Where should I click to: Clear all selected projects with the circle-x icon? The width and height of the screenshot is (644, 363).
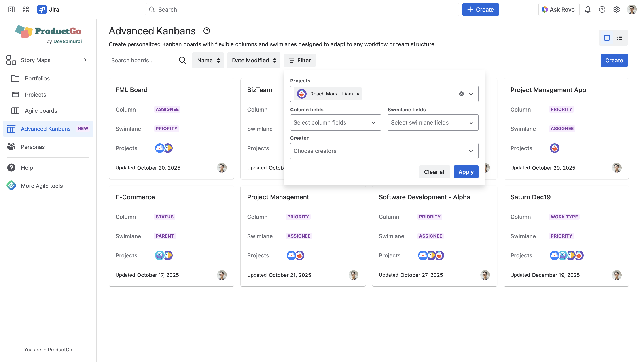coord(461,94)
